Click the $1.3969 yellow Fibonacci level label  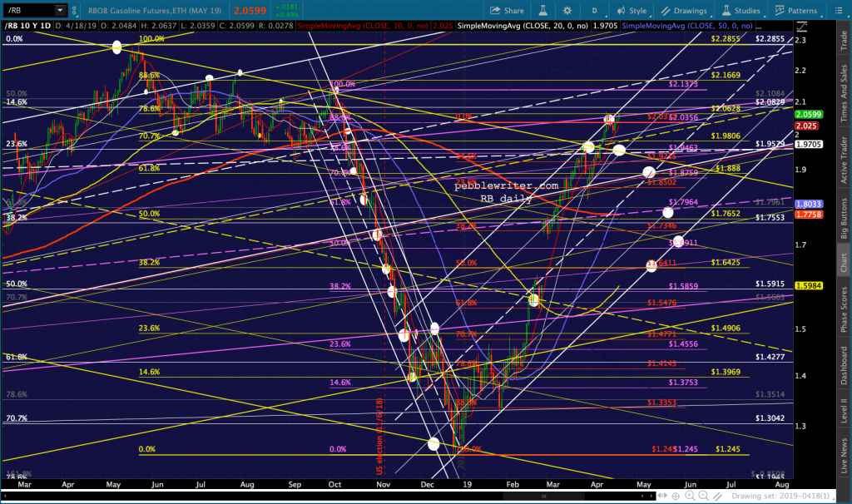726,372
